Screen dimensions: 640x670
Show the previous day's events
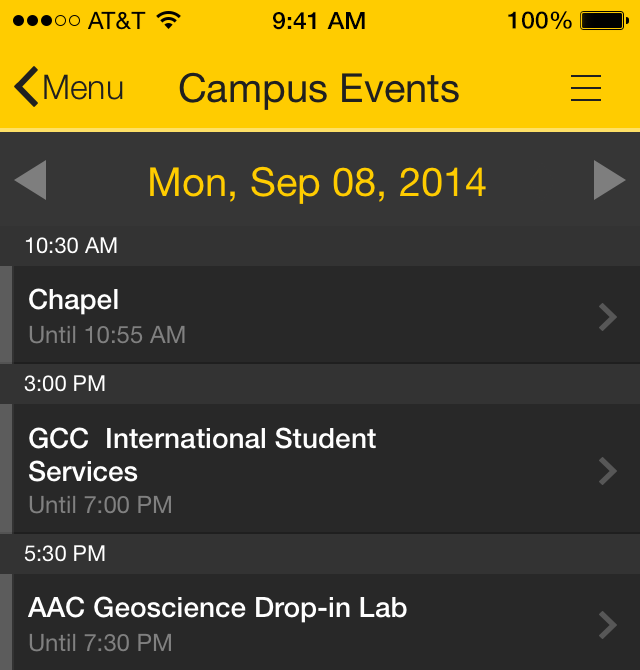[x=30, y=180]
